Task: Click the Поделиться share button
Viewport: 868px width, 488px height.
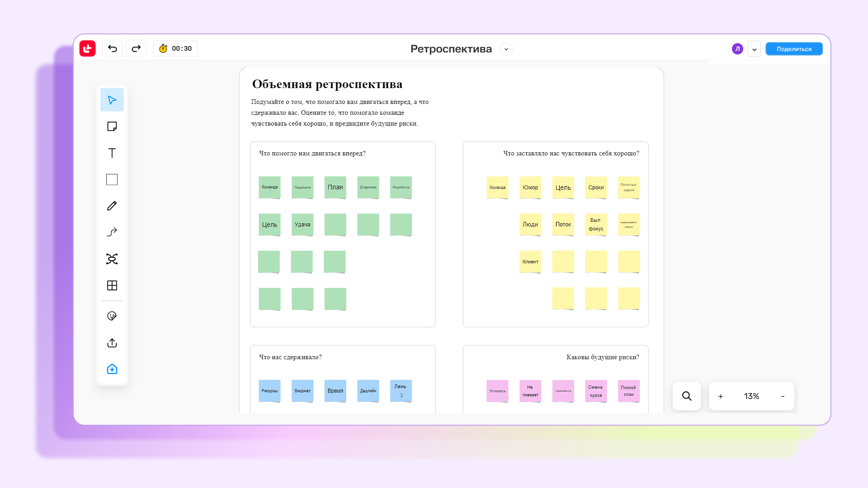Action: coord(794,49)
